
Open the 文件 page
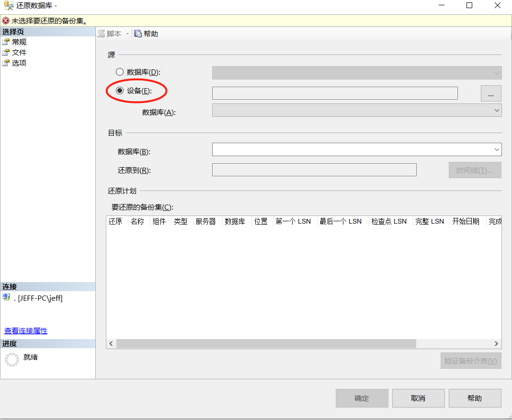coord(19,52)
